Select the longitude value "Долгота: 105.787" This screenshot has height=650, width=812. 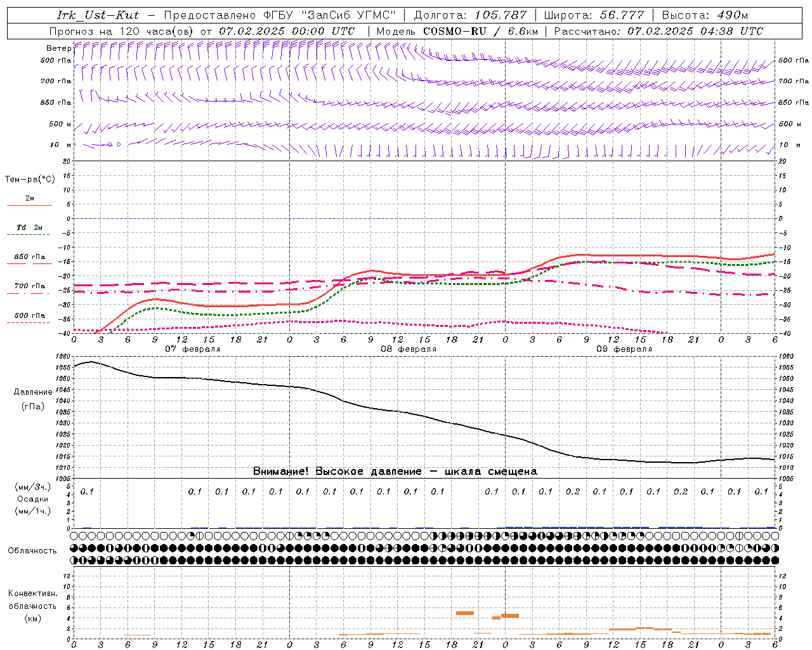[470, 15]
